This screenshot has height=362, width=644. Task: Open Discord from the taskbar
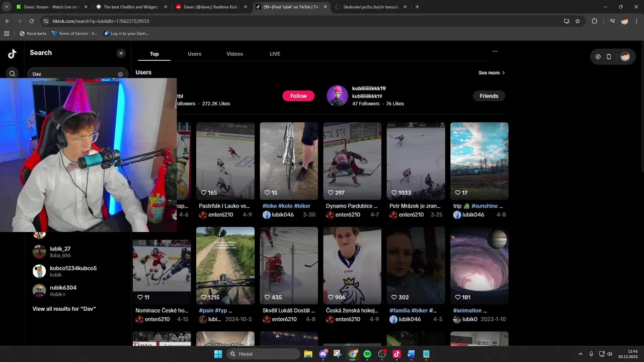tap(323, 354)
